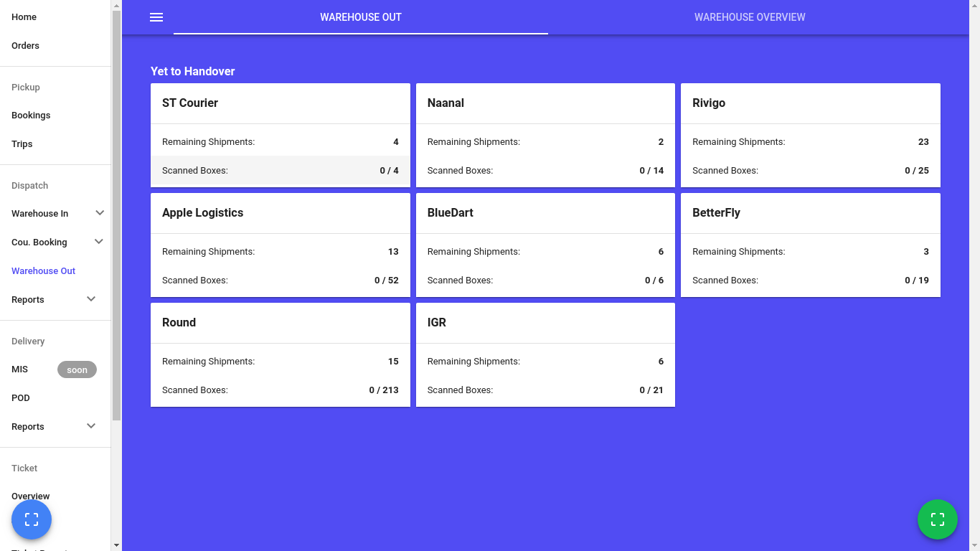The width and height of the screenshot is (980, 551).
Task: Expand the Cou. Booking submenu
Action: tap(99, 242)
